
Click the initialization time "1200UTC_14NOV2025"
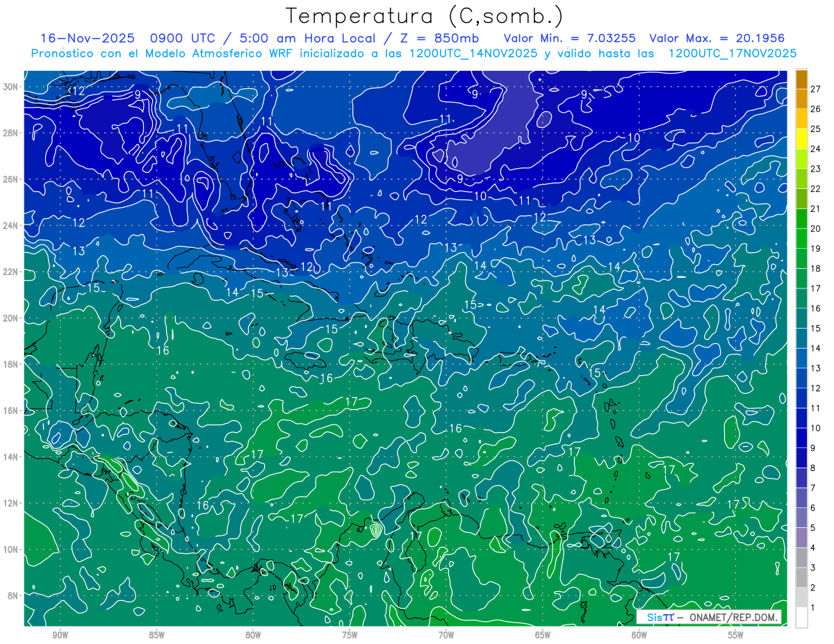coord(475,53)
